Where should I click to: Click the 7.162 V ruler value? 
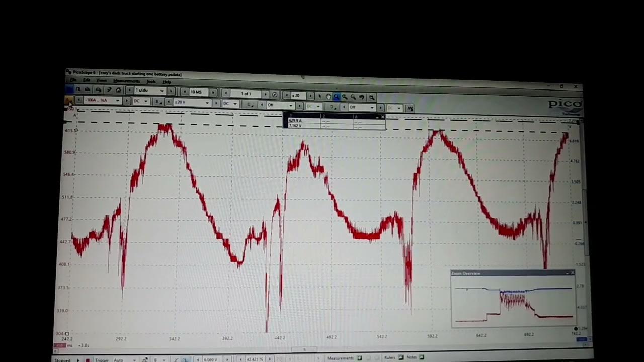pos(295,125)
